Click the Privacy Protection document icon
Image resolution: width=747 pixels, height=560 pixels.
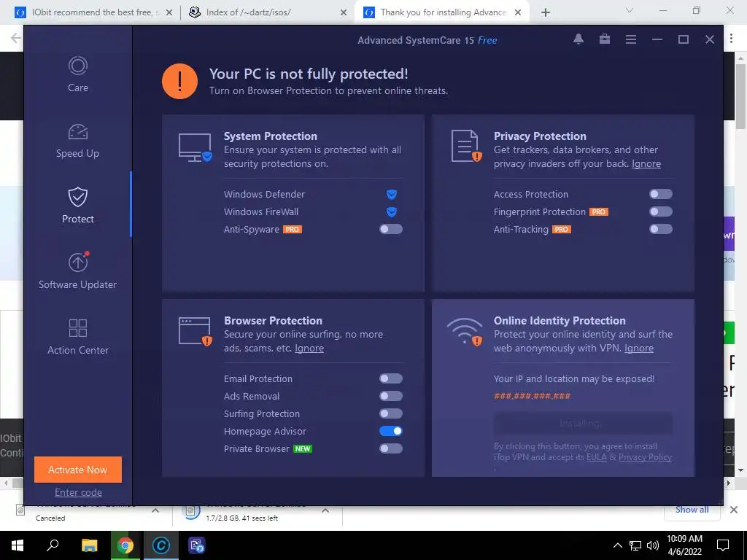(x=466, y=146)
